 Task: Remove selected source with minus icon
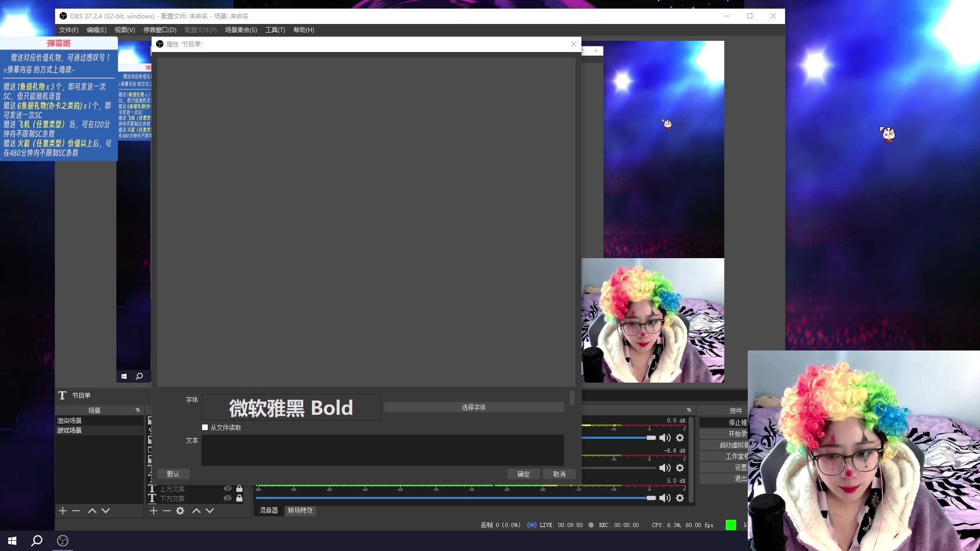click(167, 511)
